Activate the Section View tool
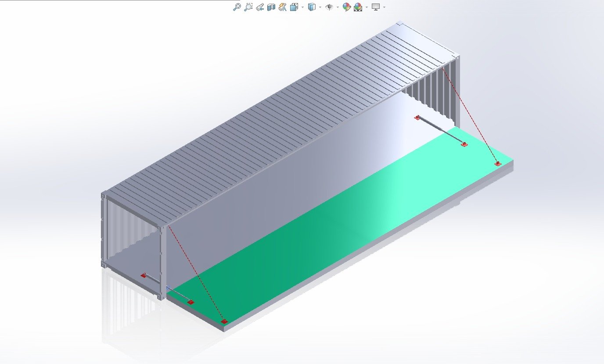 click(271, 7)
